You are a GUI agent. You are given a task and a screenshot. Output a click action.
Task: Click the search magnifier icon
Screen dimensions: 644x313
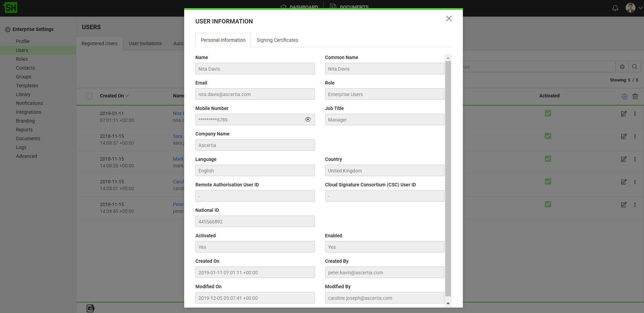click(x=634, y=67)
